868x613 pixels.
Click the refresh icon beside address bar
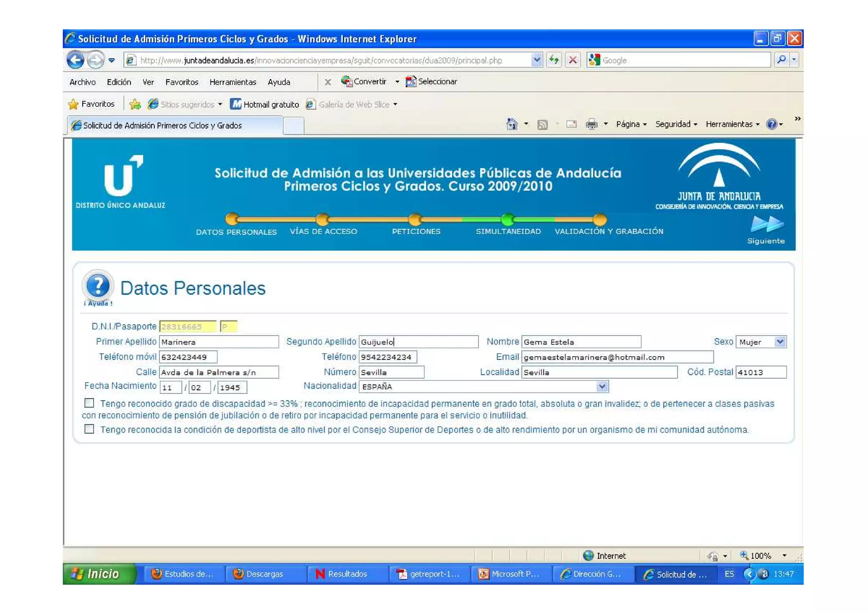point(554,60)
